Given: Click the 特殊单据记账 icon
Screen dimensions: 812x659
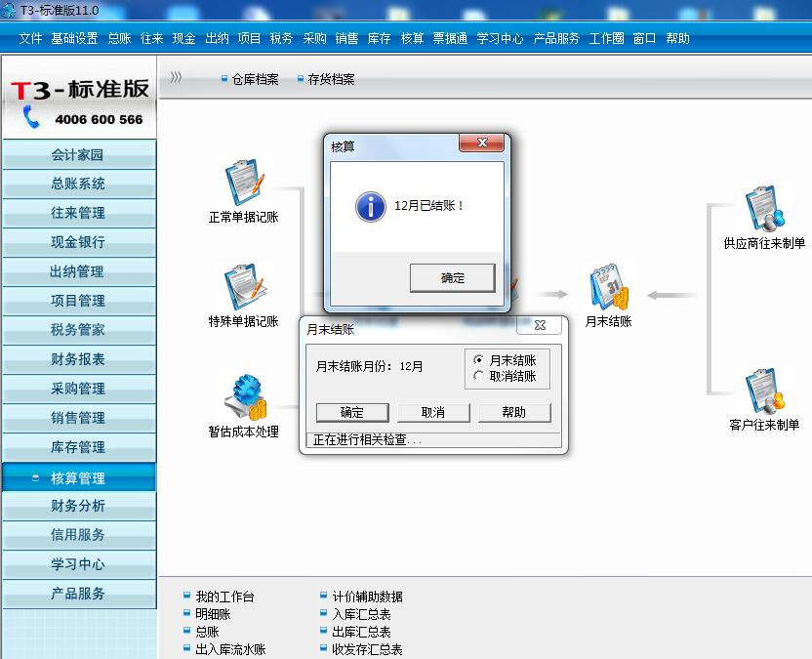Looking at the screenshot, I should [243, 287].
